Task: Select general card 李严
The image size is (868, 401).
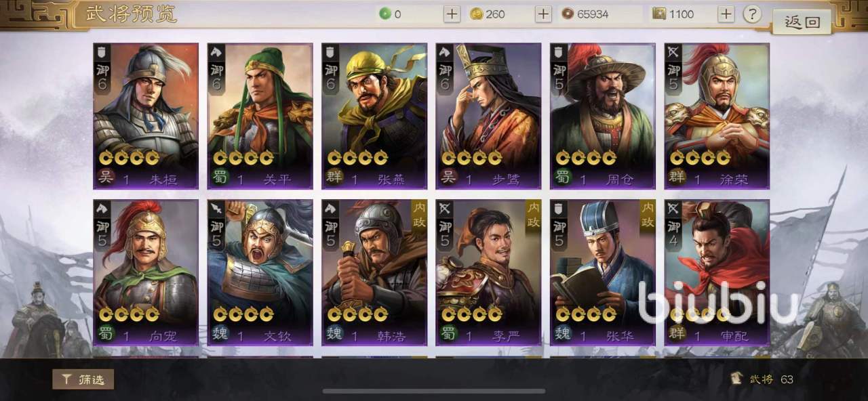Action: point(489,272)
